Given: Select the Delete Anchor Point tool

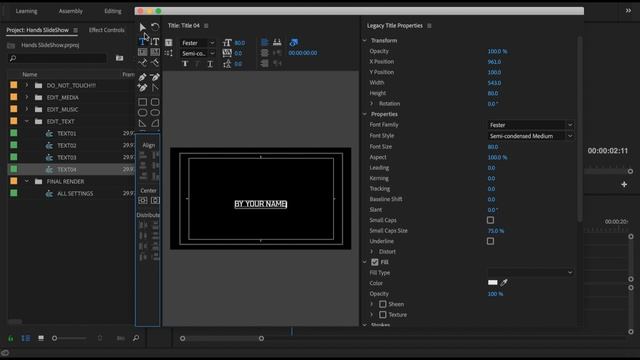Looking at the screenshot, I should [x=155, y=77].
